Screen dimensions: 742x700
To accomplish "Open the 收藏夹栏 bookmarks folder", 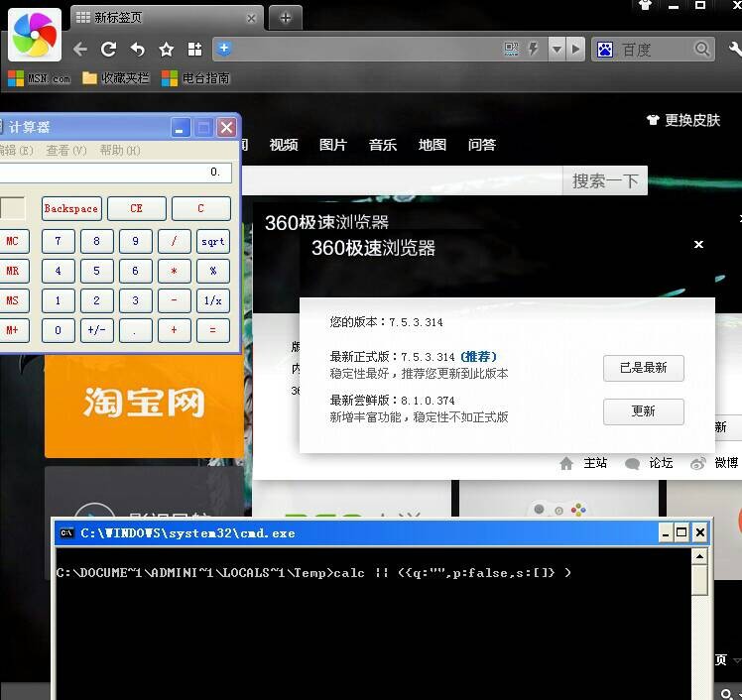I will tap(115, 78).
